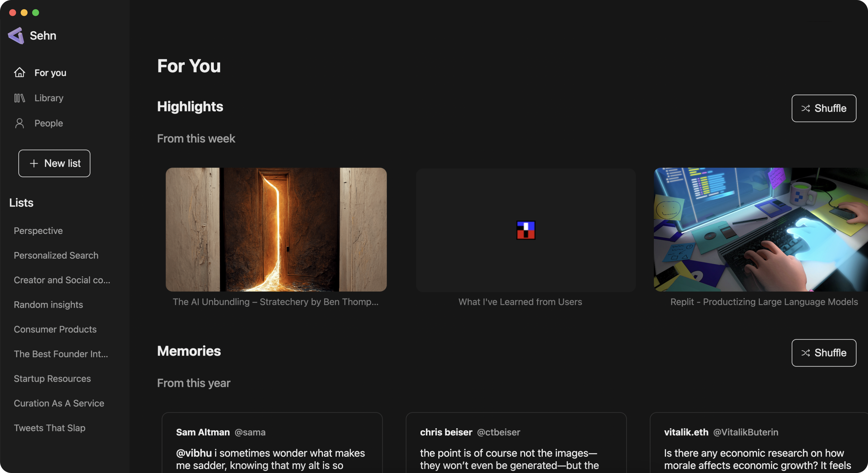Select the Random insights list
The width and height of the screenshot is (868, 473).
pos(49,305)
